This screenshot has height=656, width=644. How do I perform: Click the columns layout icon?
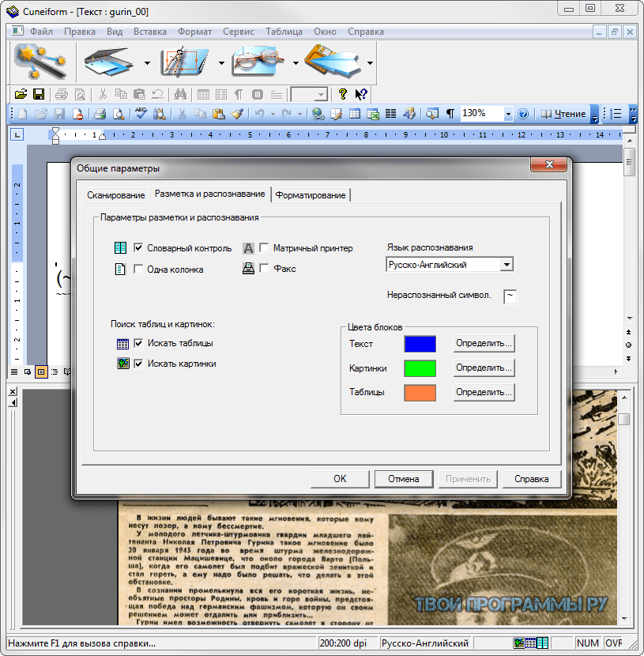[390, 114]
